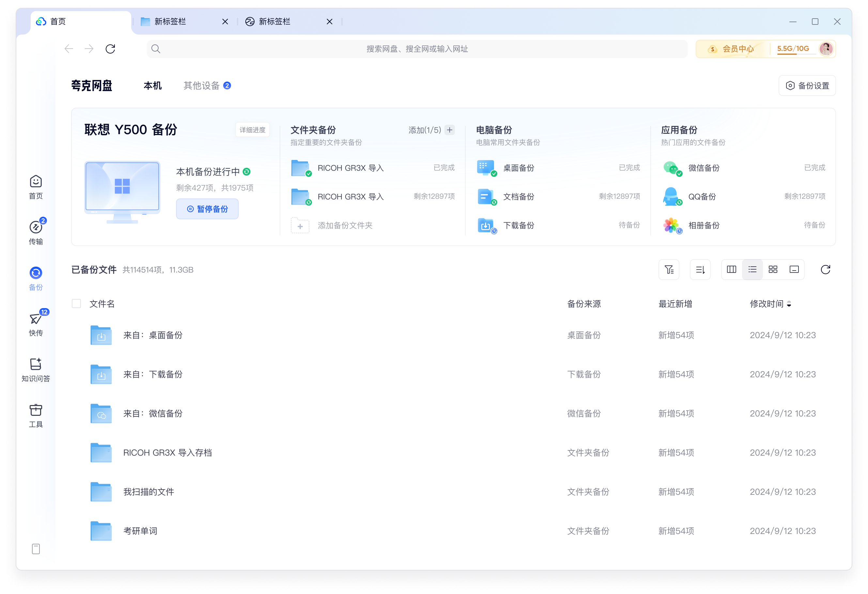Tick the select-all checkbox beside 文件名
This screenshot has width=868, height=594.
(76, 303)
